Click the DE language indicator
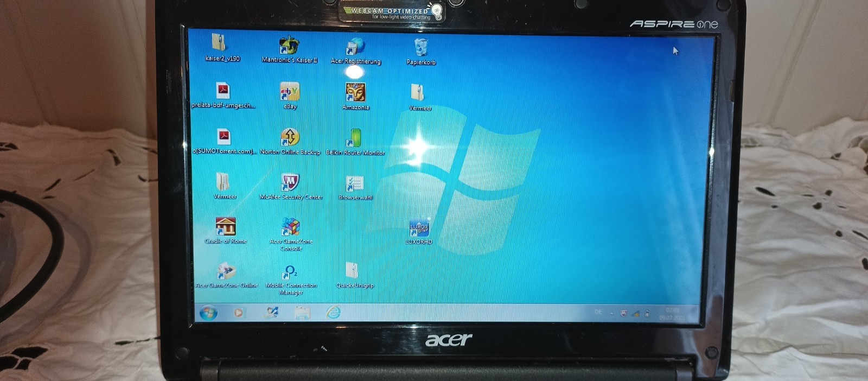Viewport: 868px width, 381px height. (598, 312)
